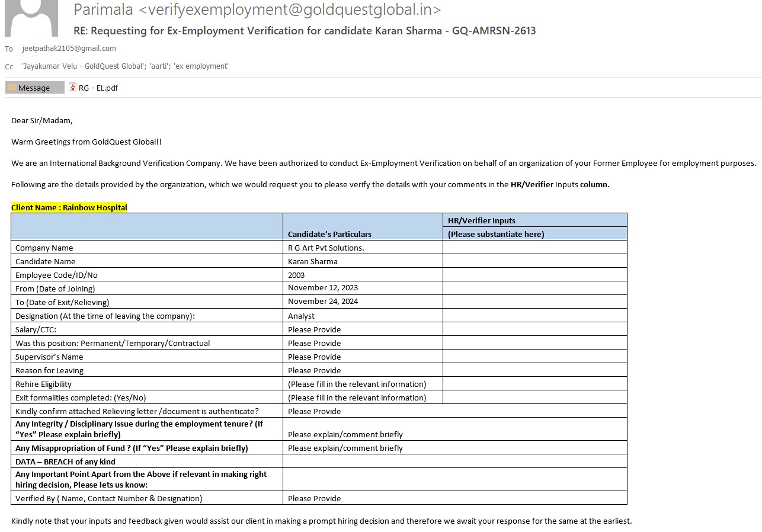Open the RG - EL.pdf attachment
The height and width of the screenshot is (532, 762).
97,88
